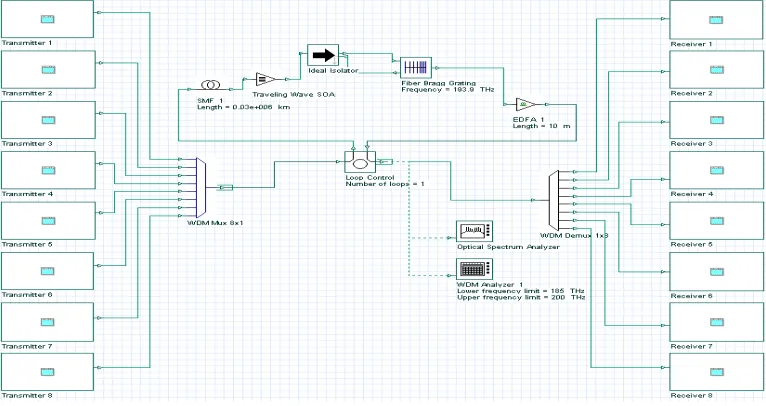Screen dimensions: 766x406
Task: Click the Loop Control component icon
Action: [x=360, y=162]
